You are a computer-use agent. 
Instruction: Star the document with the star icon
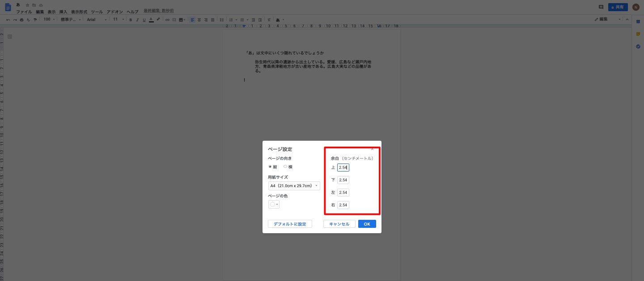(27, 5)
